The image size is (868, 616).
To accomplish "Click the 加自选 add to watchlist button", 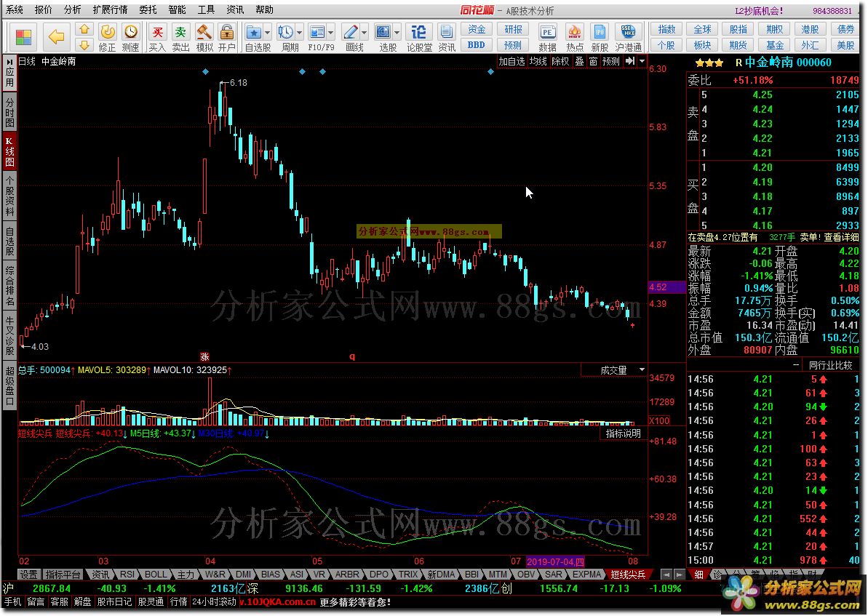I will (511, 61).
